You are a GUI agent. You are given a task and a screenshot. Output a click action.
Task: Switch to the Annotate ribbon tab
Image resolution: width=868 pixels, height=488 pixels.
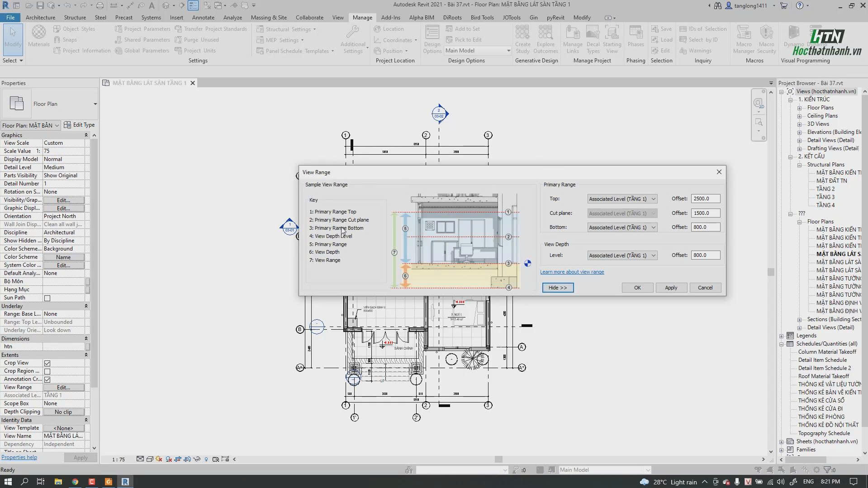(x=203, y=18)
